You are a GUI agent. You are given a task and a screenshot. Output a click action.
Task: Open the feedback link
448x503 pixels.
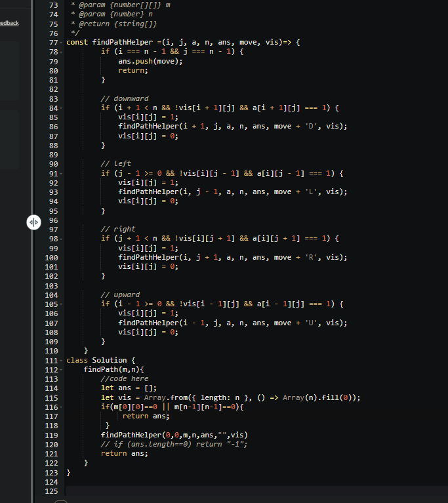(x=9, y=23)
